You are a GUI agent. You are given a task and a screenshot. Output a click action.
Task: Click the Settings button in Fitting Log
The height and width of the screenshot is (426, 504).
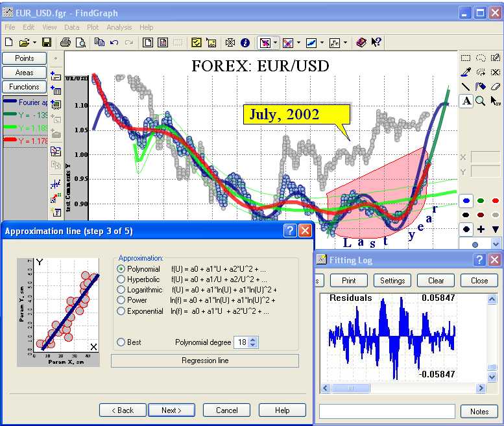click(392, 281)
